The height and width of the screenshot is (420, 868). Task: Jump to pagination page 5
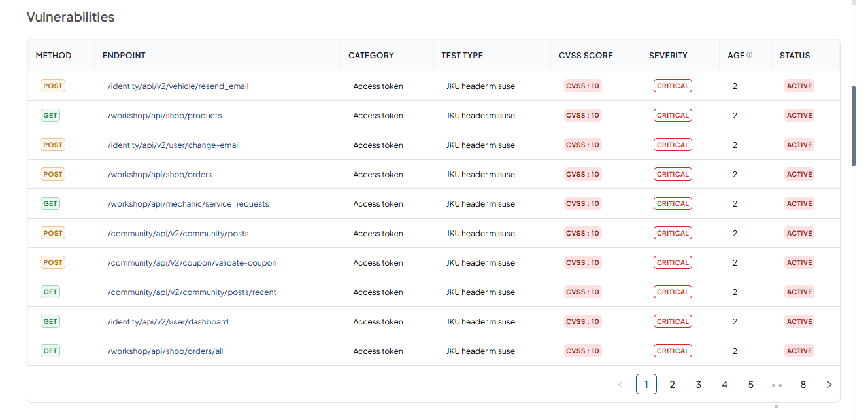[x=751, y=385]
